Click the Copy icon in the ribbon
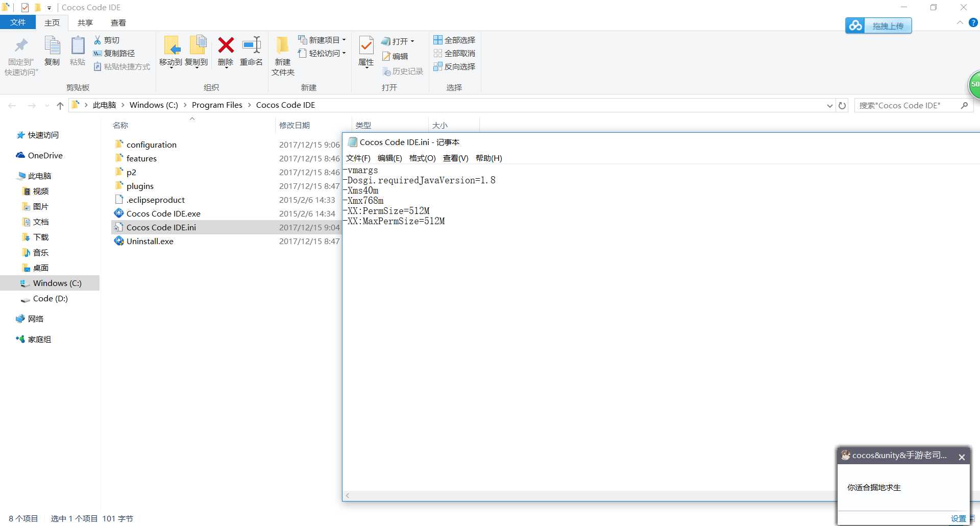This screenshot has height=526, width=980. 52,46
